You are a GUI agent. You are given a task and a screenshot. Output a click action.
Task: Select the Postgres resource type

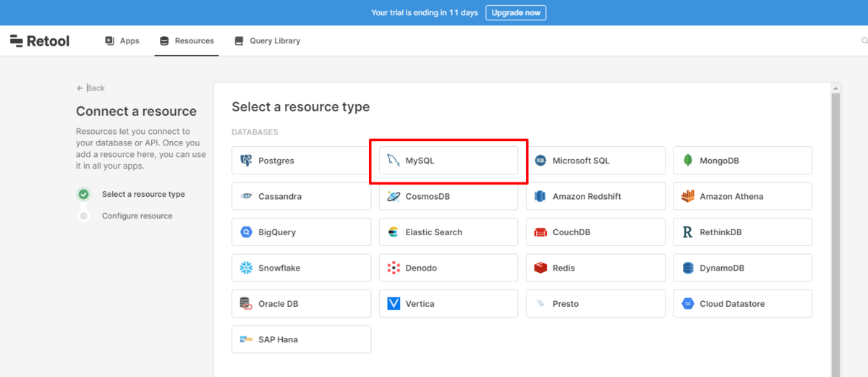(x=302, y=161)
